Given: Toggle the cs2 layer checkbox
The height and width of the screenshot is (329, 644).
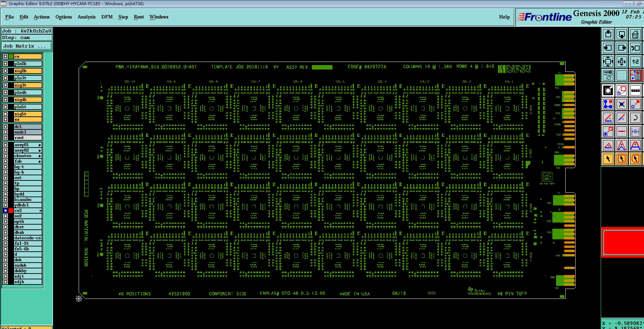Looking at the screenshot, I should (5, 211).
